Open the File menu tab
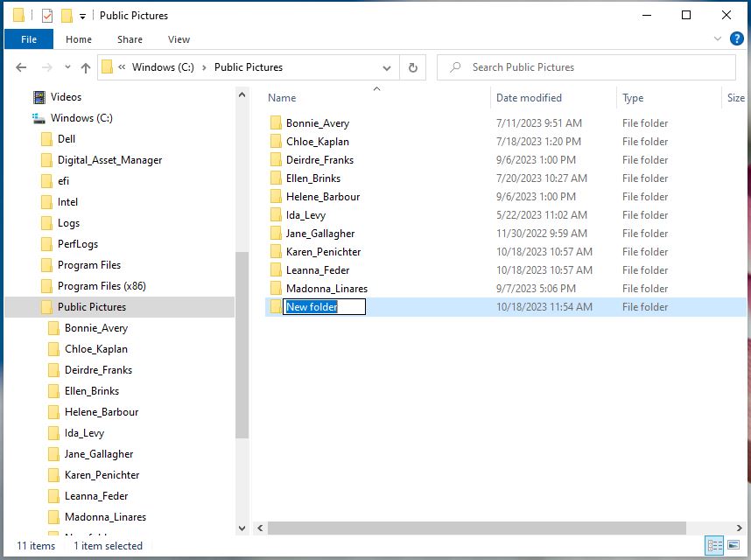The width and height of the screenshot is (751, 560). coord(29,39)
